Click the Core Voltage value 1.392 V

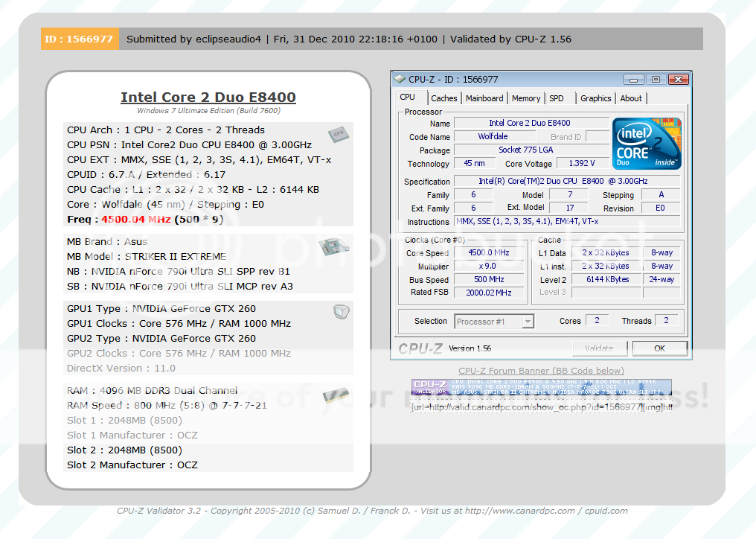[582, 164]
